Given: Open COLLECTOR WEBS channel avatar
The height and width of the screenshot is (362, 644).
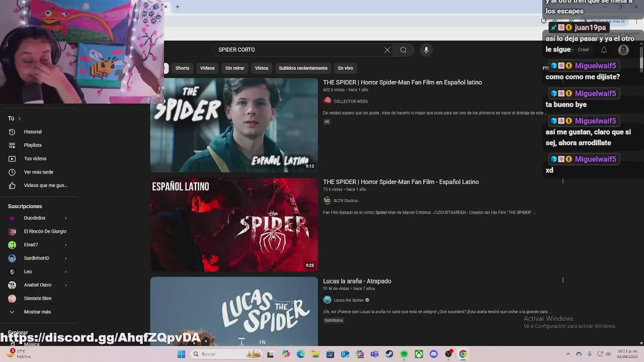Looking at the screenshot, I should (328, 101).
